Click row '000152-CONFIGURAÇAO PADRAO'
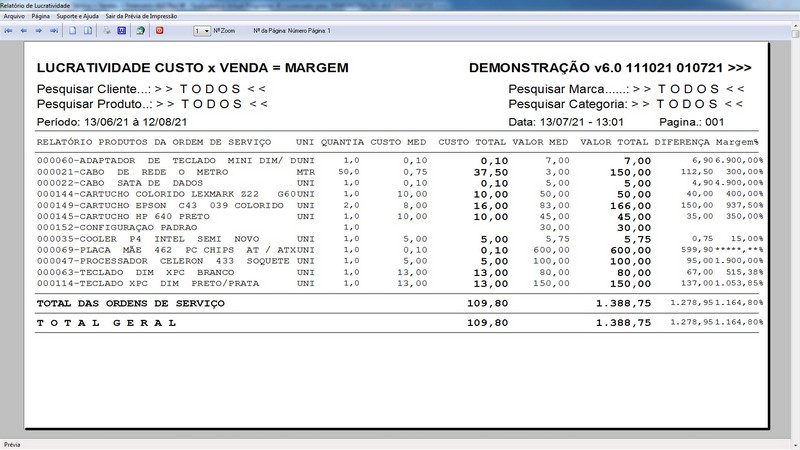The height and width of the screenshot is (450, 800). (x=345, y=228)
